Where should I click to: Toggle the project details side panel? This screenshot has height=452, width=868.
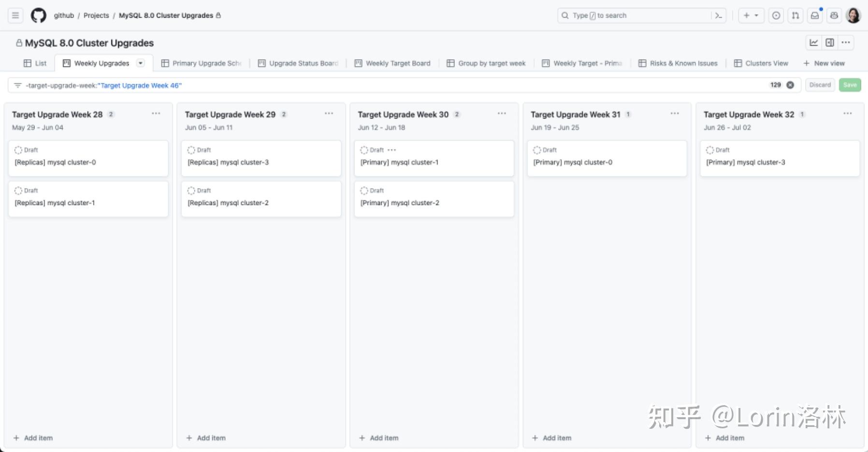click(830, 42)
